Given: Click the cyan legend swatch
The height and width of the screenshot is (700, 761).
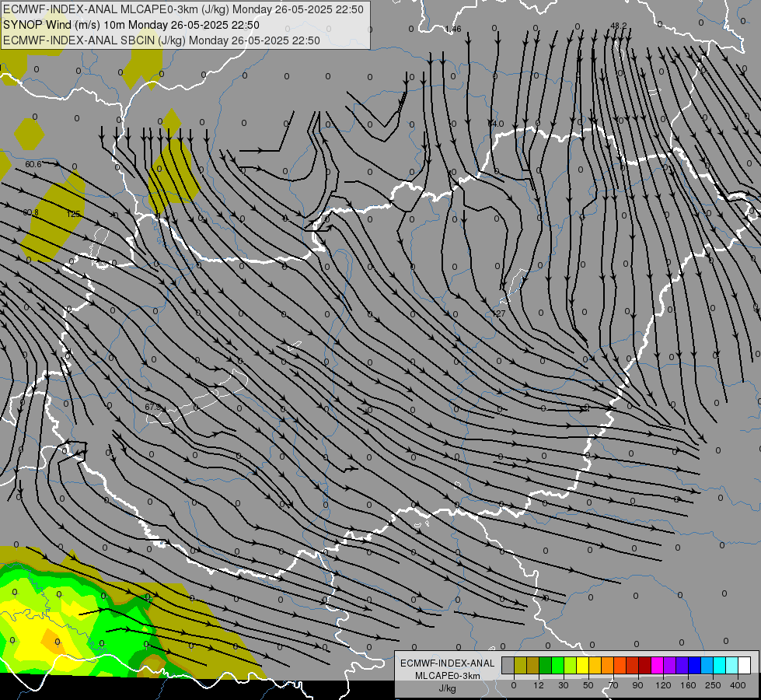Looking at the screenshot, I should 719,665.
